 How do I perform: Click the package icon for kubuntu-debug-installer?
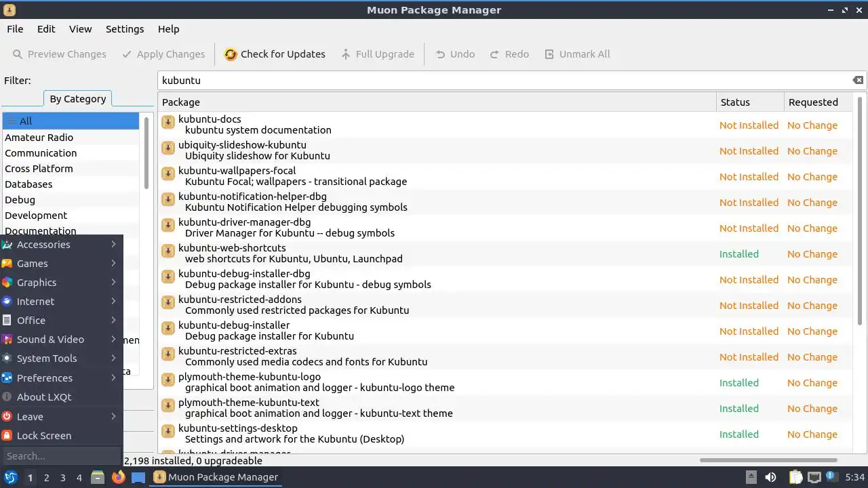coord(168,329)
